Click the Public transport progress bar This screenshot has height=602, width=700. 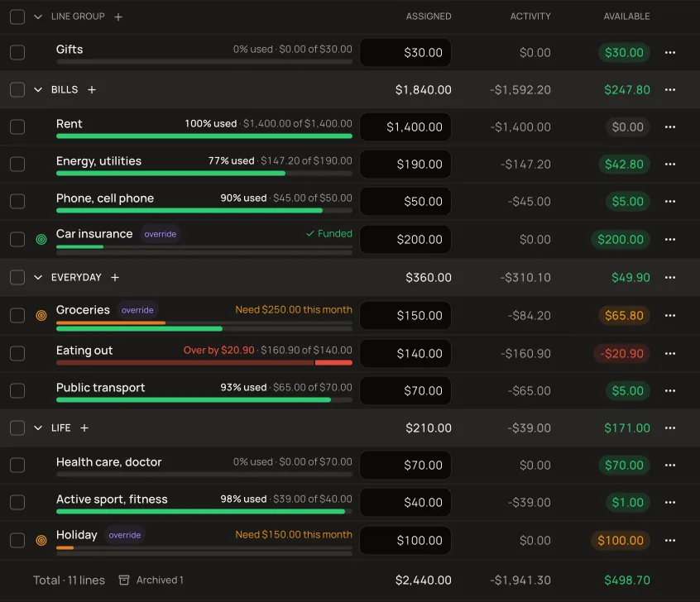[x=204, y=400]
